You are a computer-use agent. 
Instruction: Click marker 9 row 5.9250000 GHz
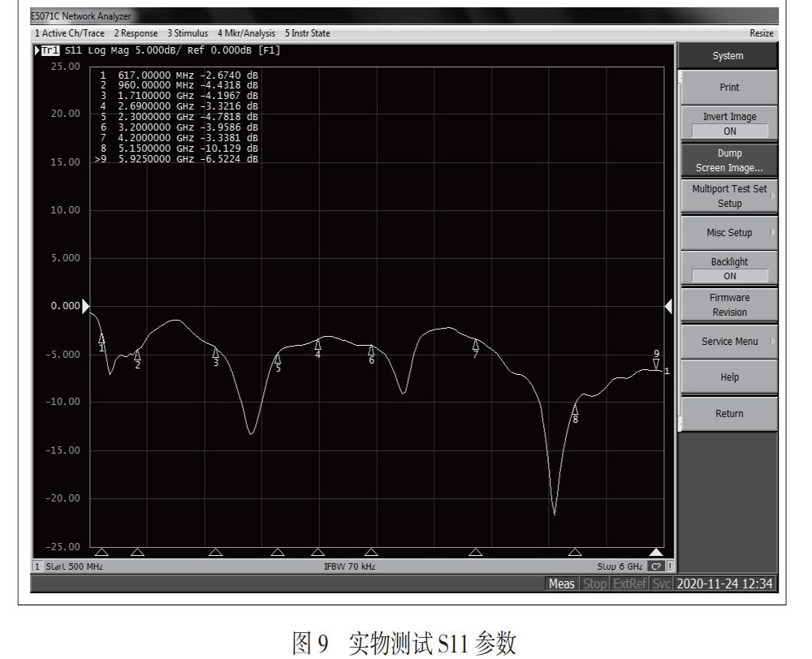point(176,159)
